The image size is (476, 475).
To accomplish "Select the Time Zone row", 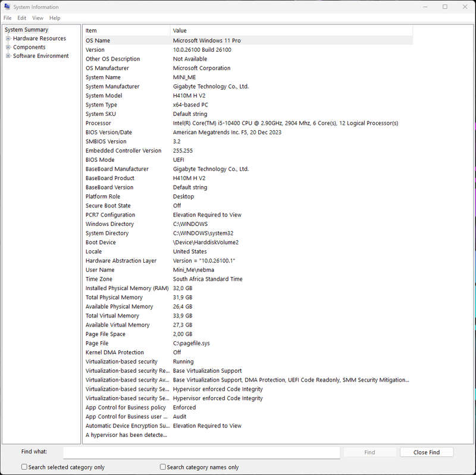I will [x=248, y=279].
